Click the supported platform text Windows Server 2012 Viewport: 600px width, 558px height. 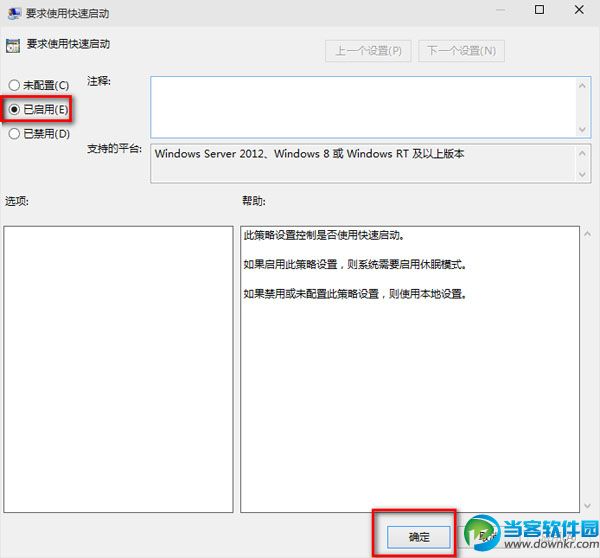tap(209, 153)
